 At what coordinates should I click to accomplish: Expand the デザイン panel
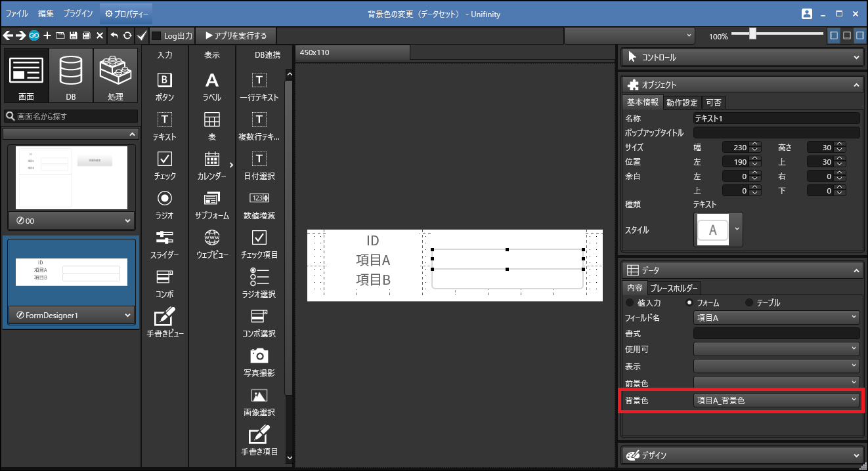pyautogui.click(x=742, y=455)
